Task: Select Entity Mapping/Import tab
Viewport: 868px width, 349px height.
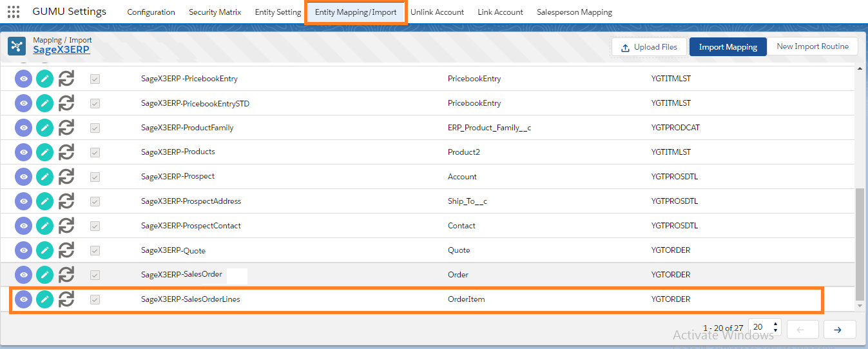Action: (356, 12)
